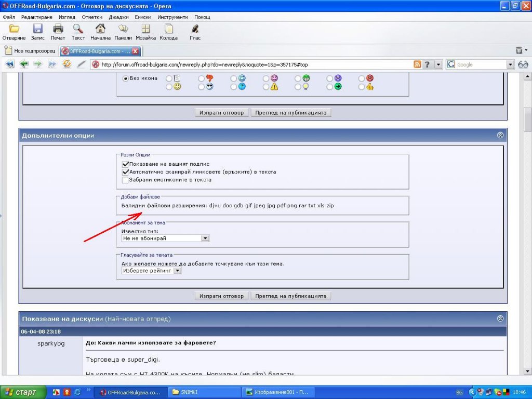The image size is (532, 399).
Task: Collapse the 'Допълнителни опции' section
Action: [x=500, y=135]
